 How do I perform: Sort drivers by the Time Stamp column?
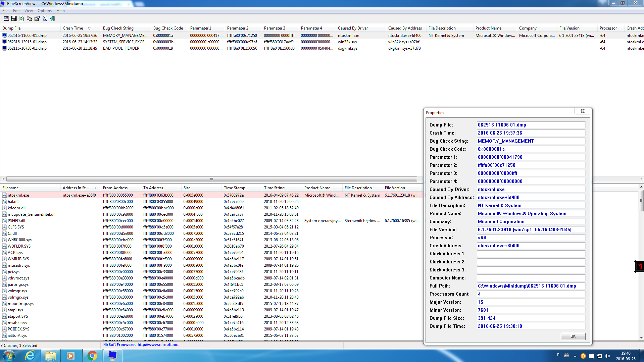click(x=242, y=188)
